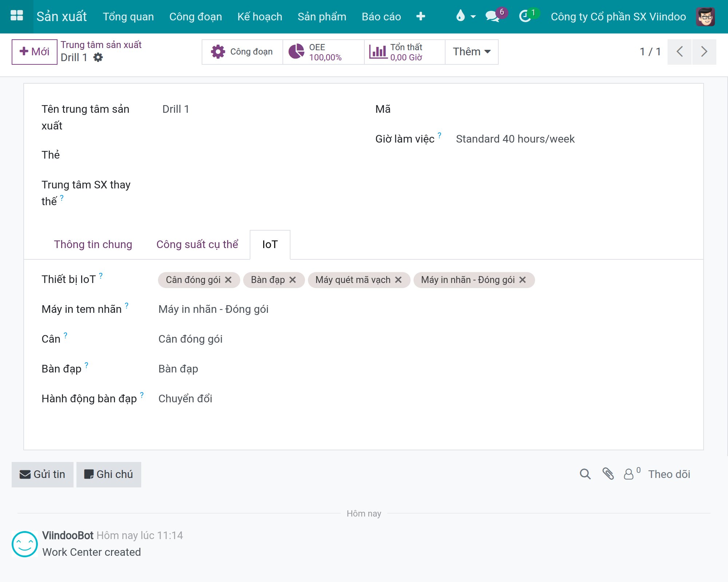The image size is (728, 582).
Task: Click the user avatar picture
Action: point(705,16)
